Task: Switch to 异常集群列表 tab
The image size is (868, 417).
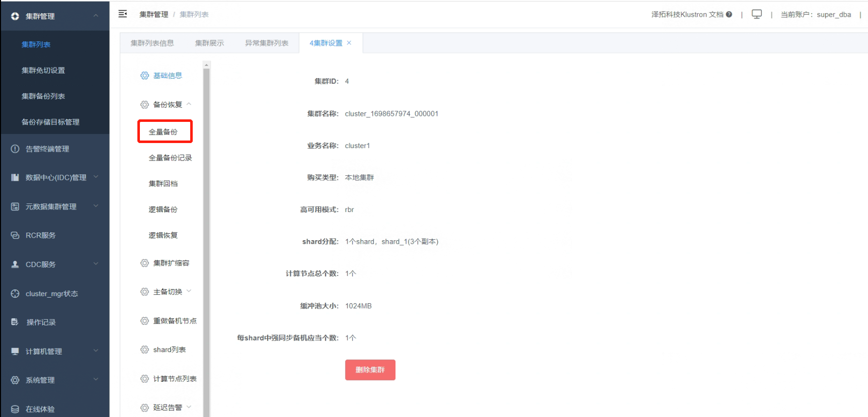Action: (267, 43)
